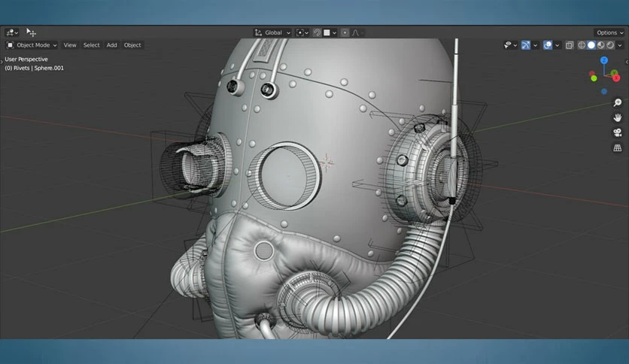This screenshot has width=629, height=364.
Task: Switch to rendered shading
Action: [610, 45]
